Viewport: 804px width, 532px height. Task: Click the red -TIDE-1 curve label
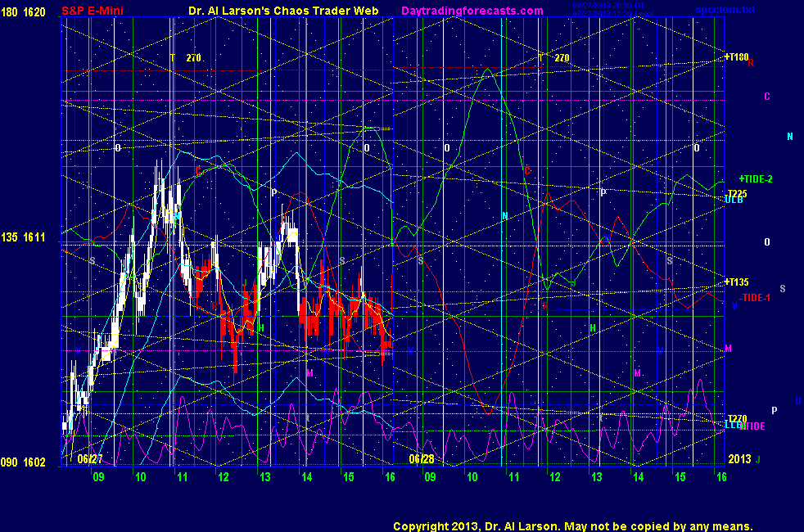click(x=755, y=298)
